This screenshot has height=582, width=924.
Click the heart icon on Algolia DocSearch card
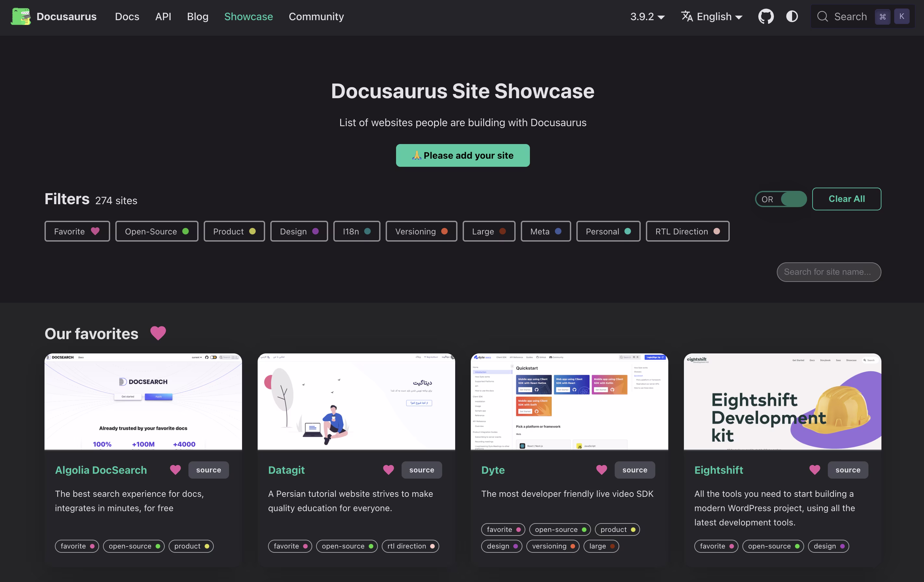point(175,470)
